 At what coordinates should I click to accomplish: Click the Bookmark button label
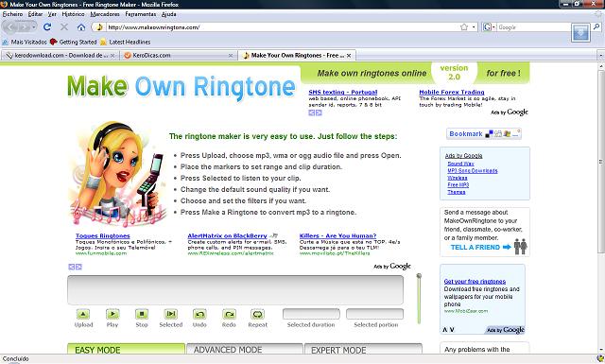(x=466, y=133)
